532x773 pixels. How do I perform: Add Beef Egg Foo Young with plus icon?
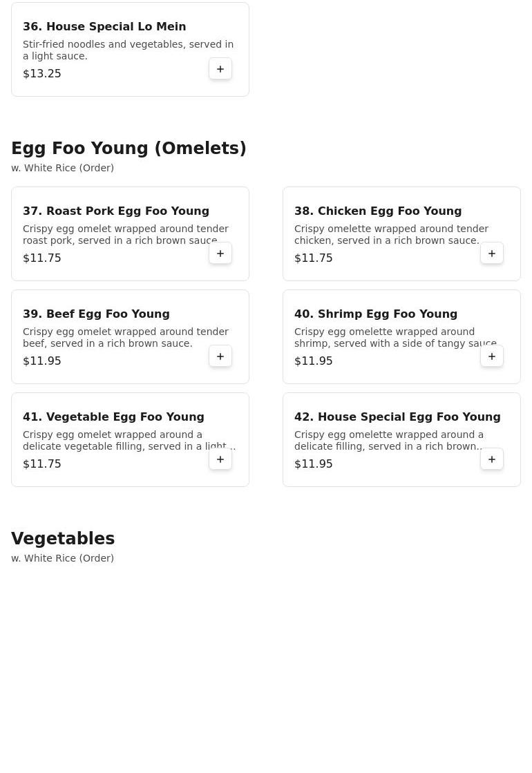pos(220,356)
